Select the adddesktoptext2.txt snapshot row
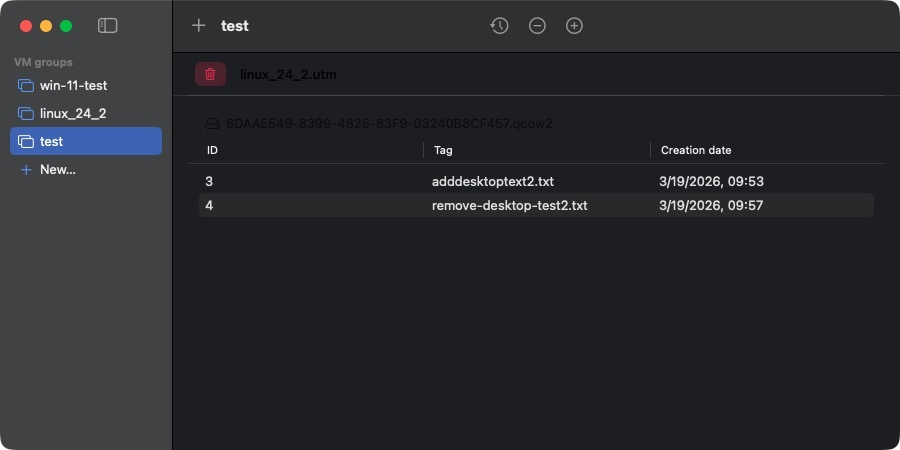 click(492, 181)
